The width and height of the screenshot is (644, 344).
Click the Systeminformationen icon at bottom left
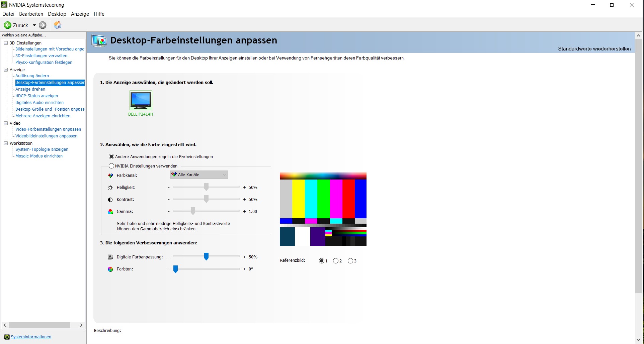pos(7,337)
